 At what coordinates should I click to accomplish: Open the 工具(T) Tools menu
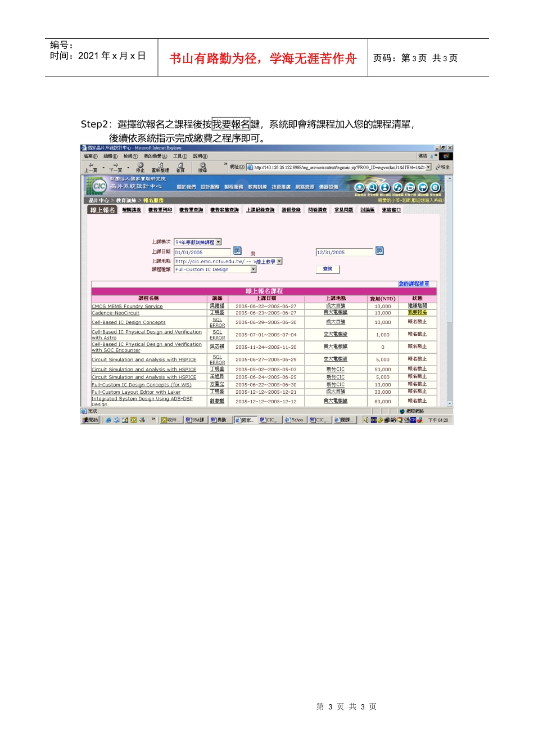pos(180,156)
